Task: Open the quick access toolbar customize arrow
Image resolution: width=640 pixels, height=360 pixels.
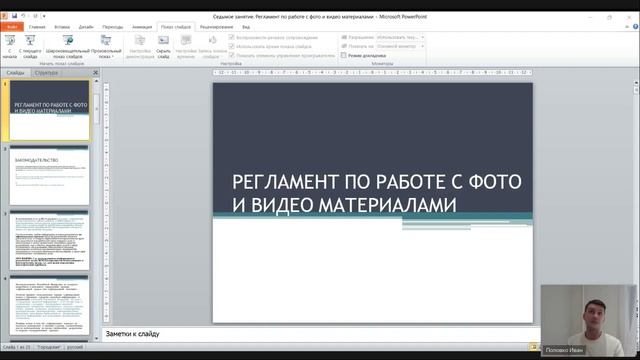Action: [44, 16]
